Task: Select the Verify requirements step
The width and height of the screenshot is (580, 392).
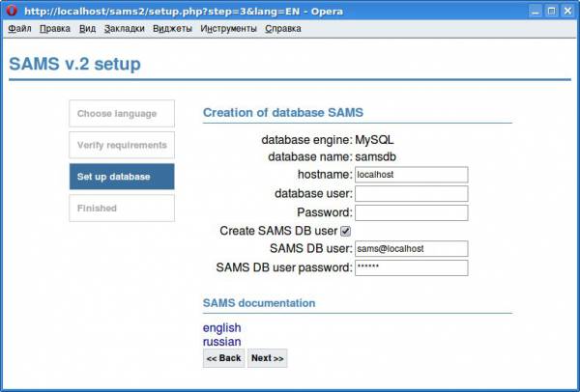Action: click(x=122, y=145)
